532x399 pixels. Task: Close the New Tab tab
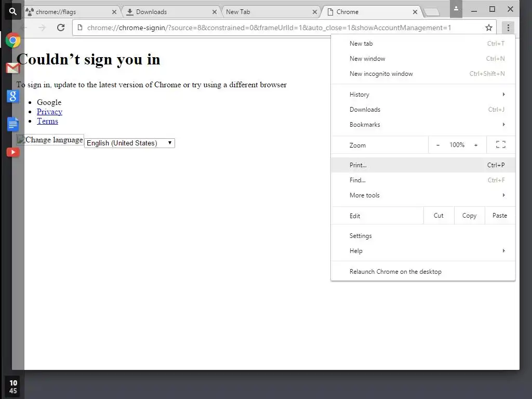coord(314,12)
